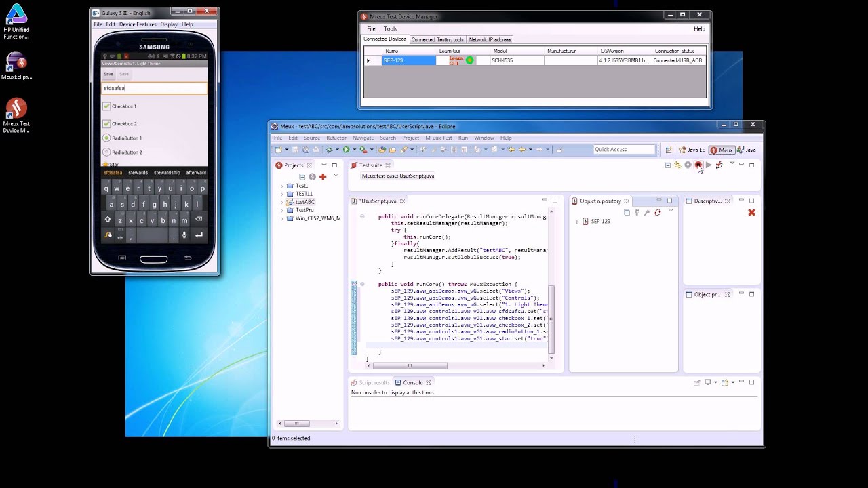Tap the 'afterward' word suggestion

coord(196,173)
